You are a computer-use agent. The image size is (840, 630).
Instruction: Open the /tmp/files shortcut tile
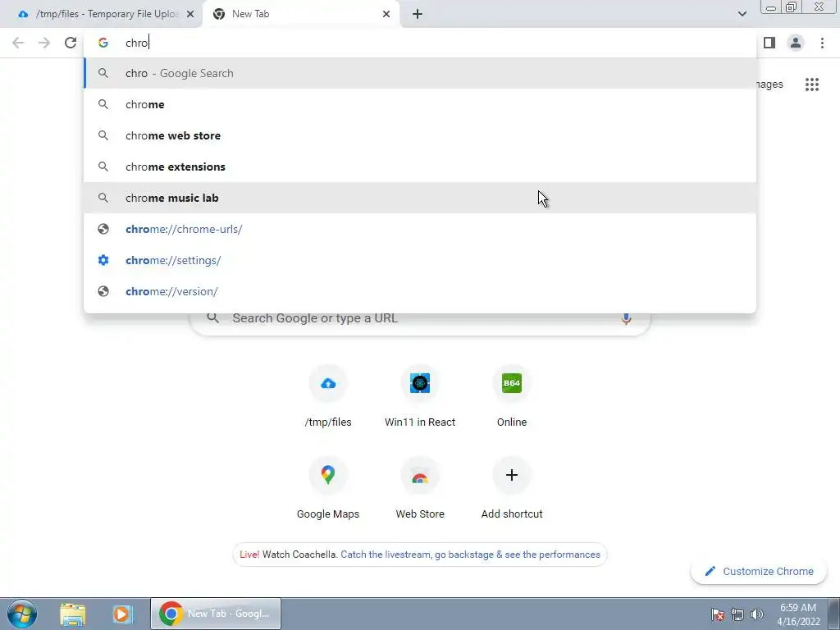[328, 396]
